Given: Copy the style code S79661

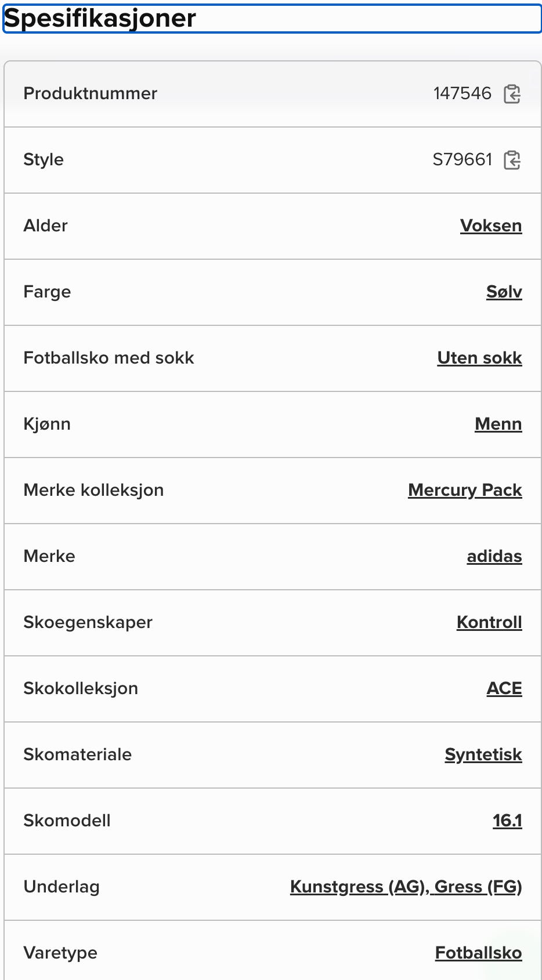Looking at the screenshot, I should pyautogui.click(x=512, y=159).
